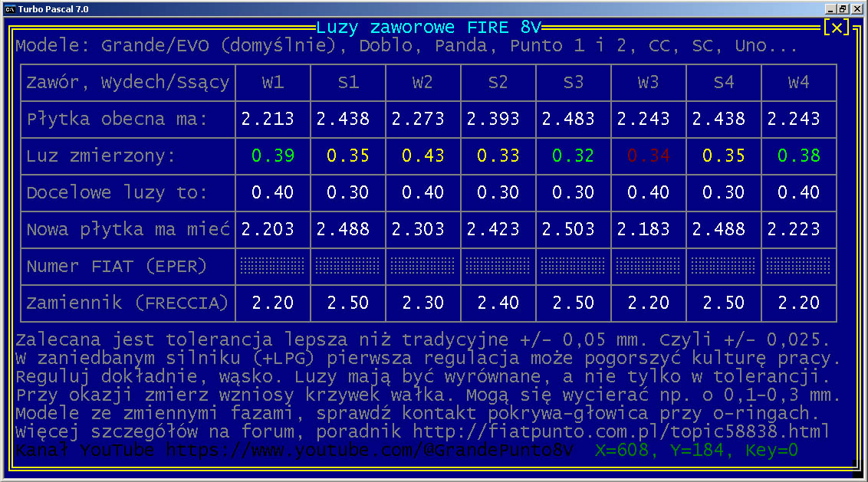Click the S3 current shim value 2.483

[x=573, y=119]
